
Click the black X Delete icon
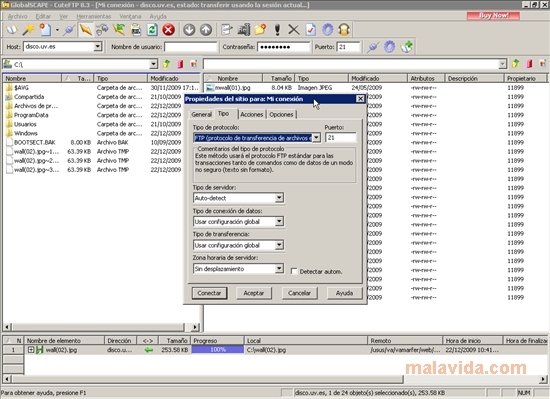[x=294, y=30]
